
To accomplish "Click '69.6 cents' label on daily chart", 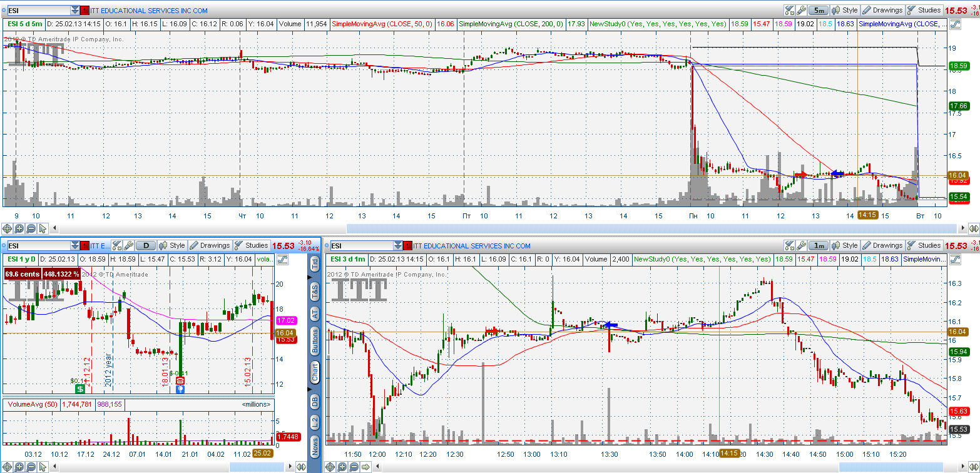I will [x=24, y=273].
